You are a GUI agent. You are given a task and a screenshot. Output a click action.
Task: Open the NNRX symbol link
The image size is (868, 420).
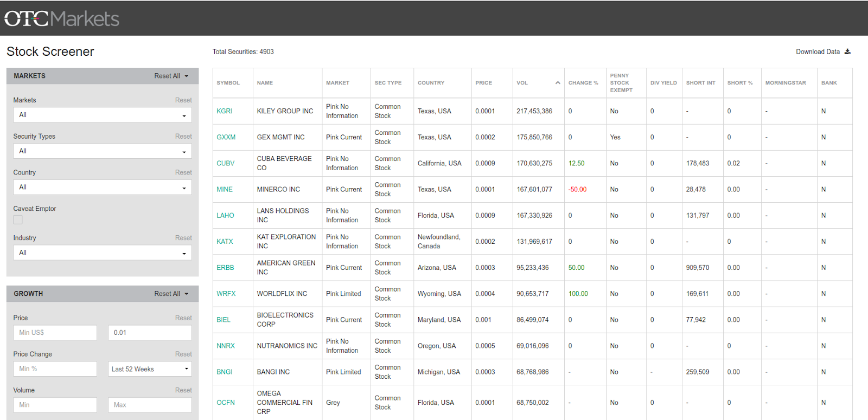tap(226, 346)
